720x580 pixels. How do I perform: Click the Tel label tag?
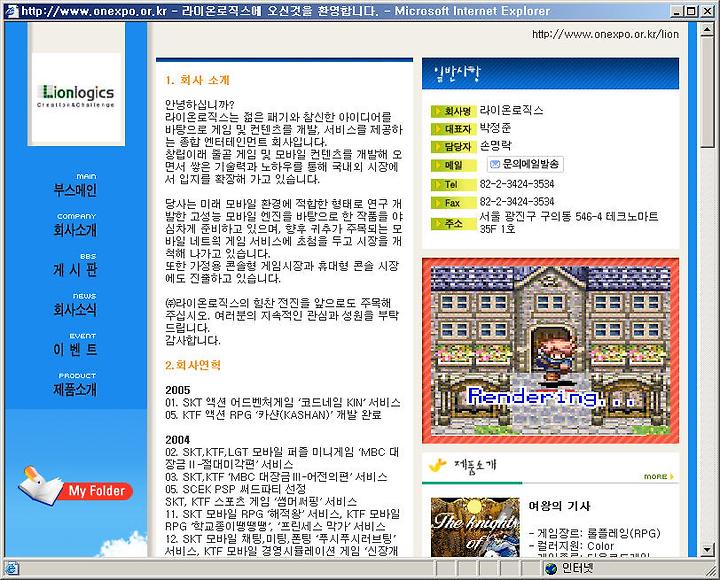coord(454,185)
